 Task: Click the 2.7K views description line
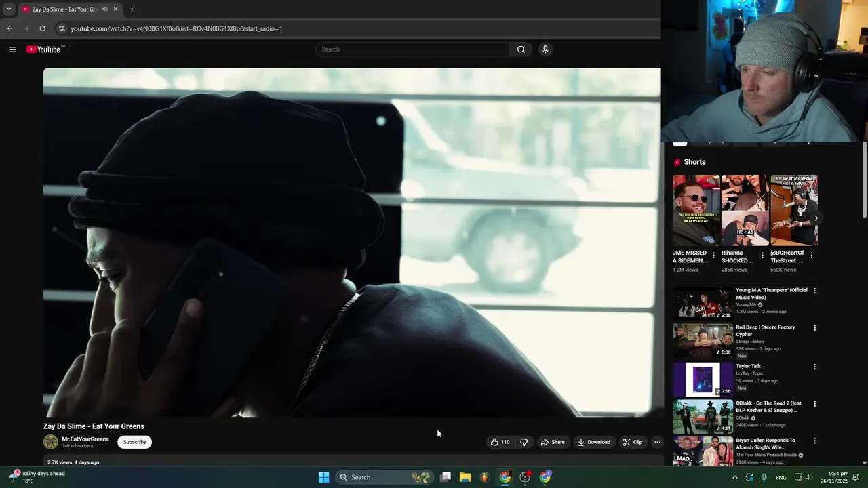click(x=73, y=462)
